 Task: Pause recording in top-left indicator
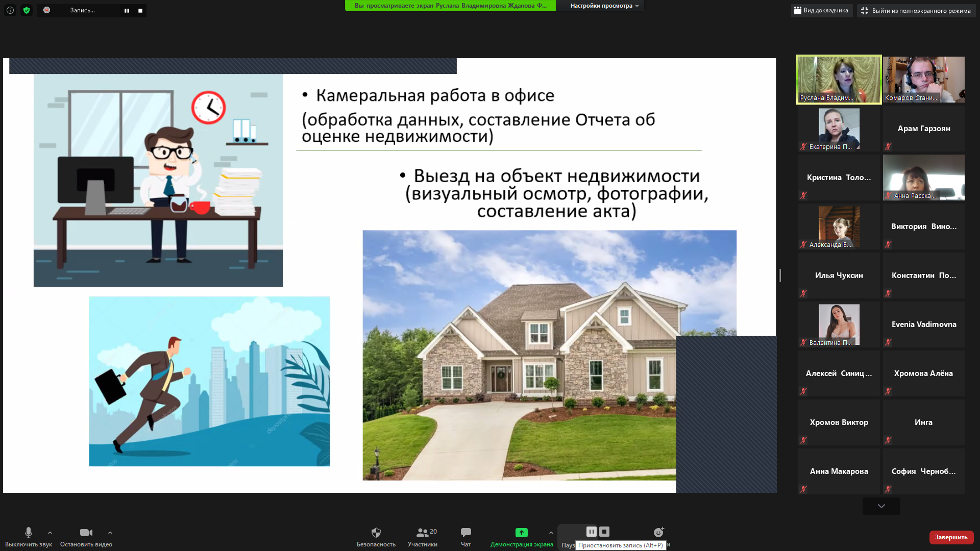[127, 10]
